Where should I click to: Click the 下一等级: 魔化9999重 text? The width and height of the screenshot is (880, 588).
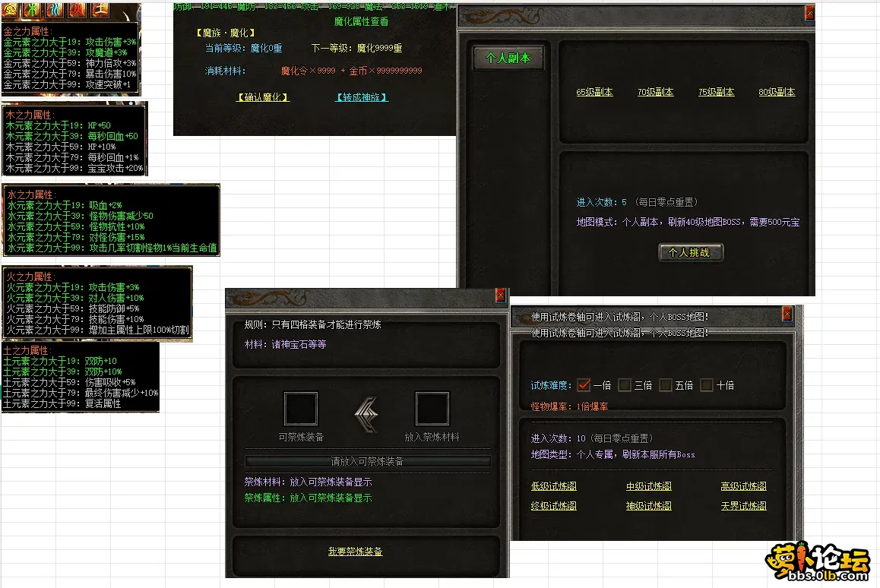[x=357, y=49]
